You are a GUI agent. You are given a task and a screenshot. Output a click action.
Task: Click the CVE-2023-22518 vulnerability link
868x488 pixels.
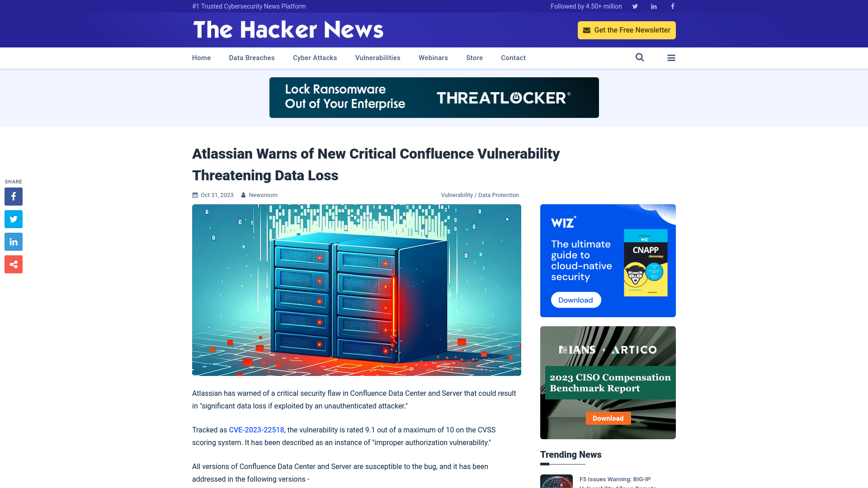coord(256,430)
